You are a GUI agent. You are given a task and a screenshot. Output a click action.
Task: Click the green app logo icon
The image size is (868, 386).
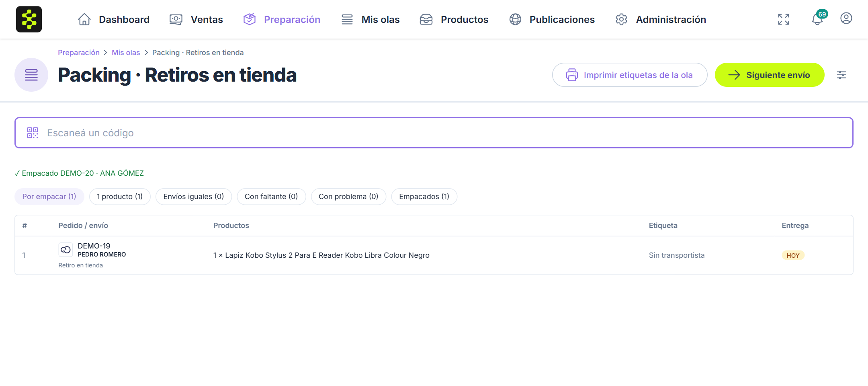(29, 19)
